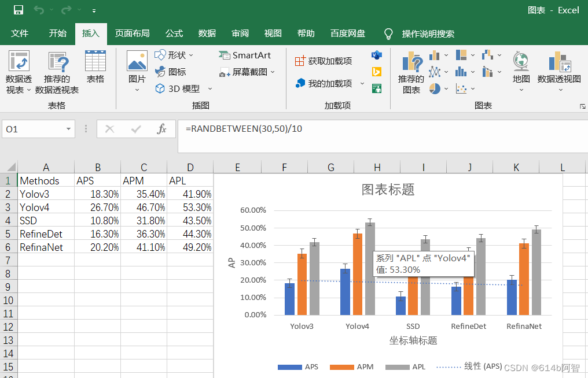The height and width of the screenshot is (378, 588).
Task: Insert a 表格 table
Action: point(95,66)
